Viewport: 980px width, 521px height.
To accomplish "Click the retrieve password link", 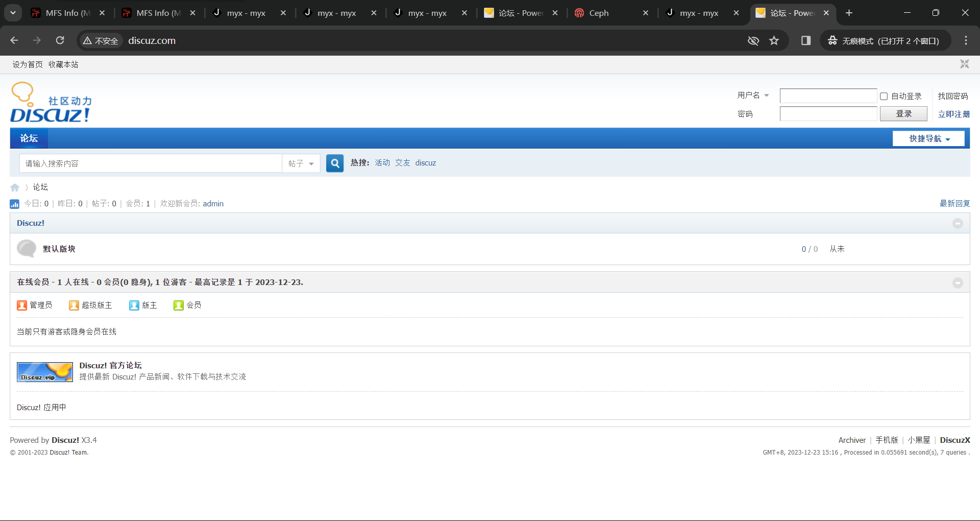I will 953,96.
